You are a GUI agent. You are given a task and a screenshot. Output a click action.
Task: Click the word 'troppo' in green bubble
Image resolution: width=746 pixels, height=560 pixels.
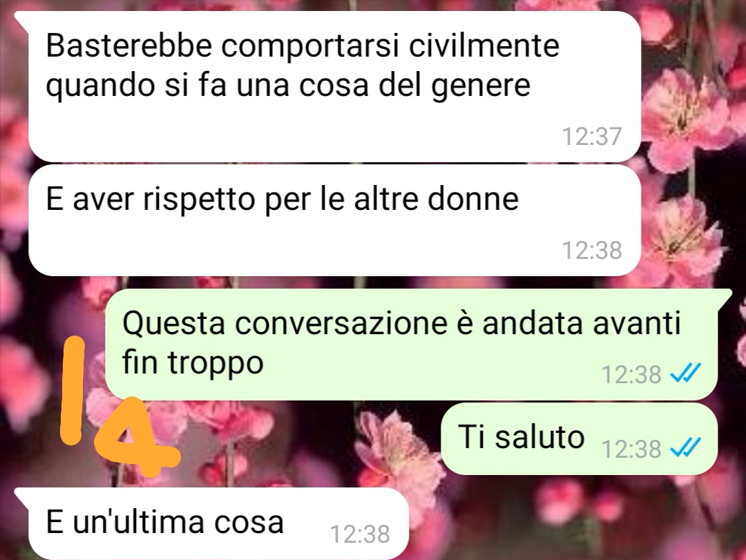[216, 365]
